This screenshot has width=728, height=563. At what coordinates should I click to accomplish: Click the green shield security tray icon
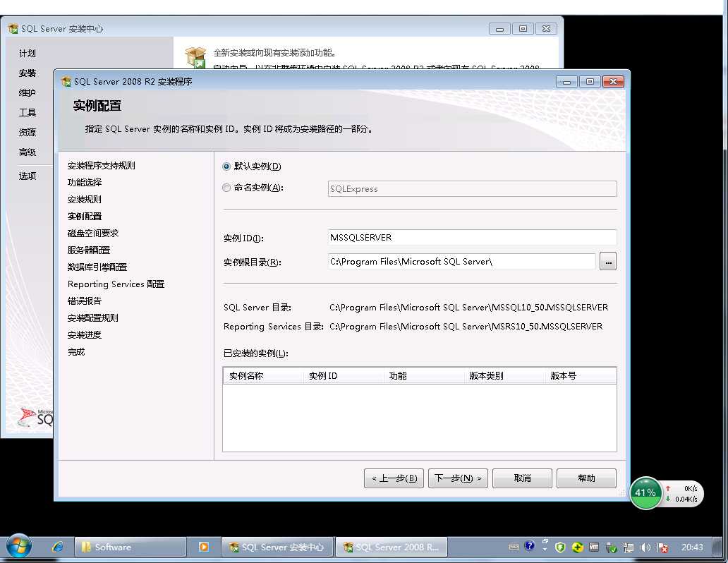click(x=560, y=547)
